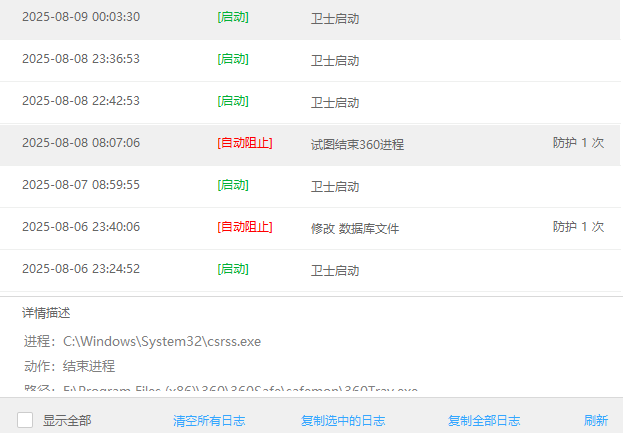Enable the 显示全部 checkbox

pos(25,420)
